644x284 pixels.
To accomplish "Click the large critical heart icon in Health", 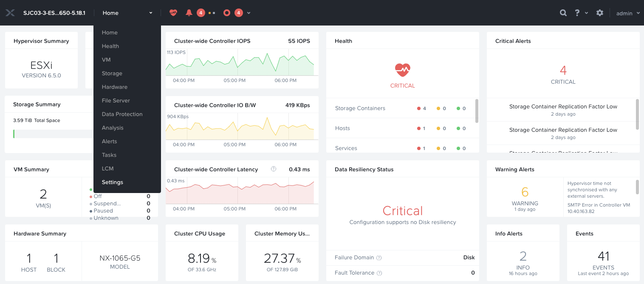I will pyautogui.click(x=403, y=70).
